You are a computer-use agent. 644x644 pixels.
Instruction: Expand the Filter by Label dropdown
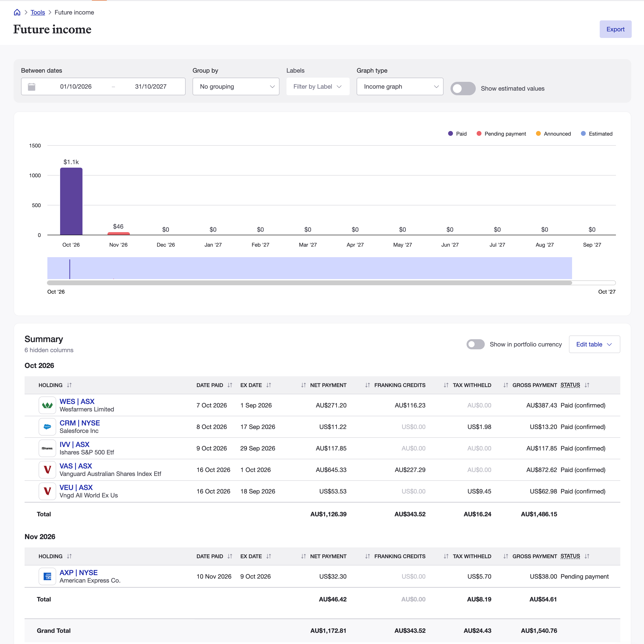318,86
